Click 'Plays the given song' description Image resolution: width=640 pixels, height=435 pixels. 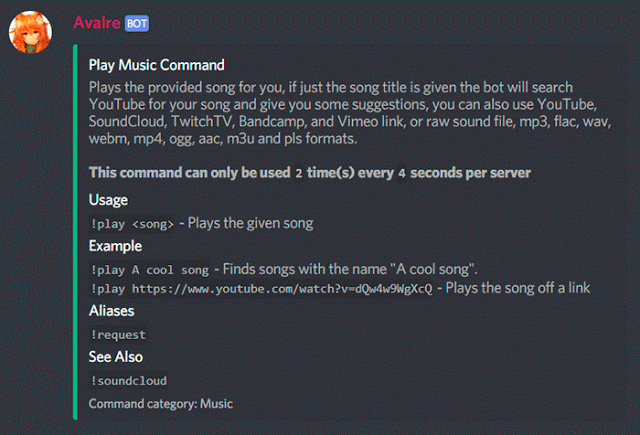251,223
